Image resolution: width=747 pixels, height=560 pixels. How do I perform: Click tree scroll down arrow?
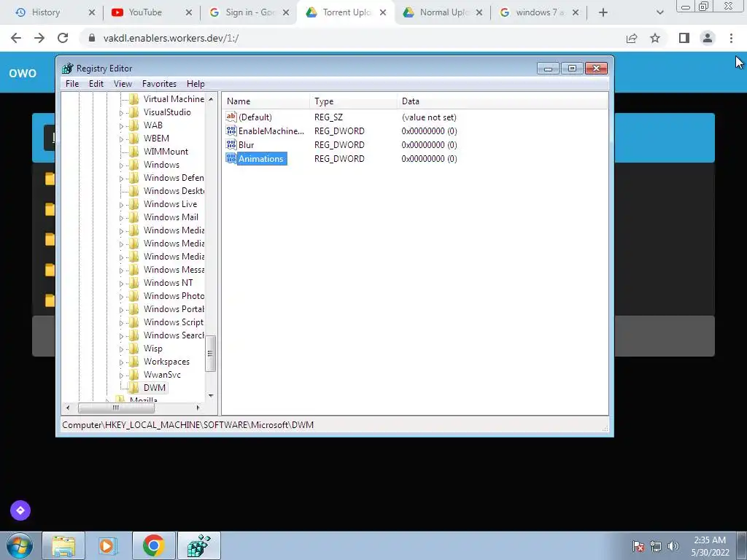[211, 396]
